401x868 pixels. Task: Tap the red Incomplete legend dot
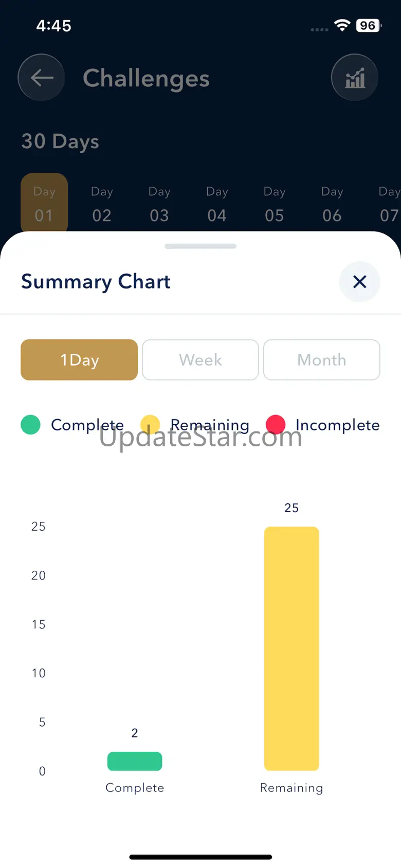(x=276, y=425)
